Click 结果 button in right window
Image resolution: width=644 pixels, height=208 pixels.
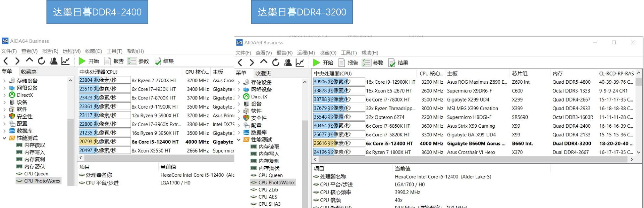398,63
